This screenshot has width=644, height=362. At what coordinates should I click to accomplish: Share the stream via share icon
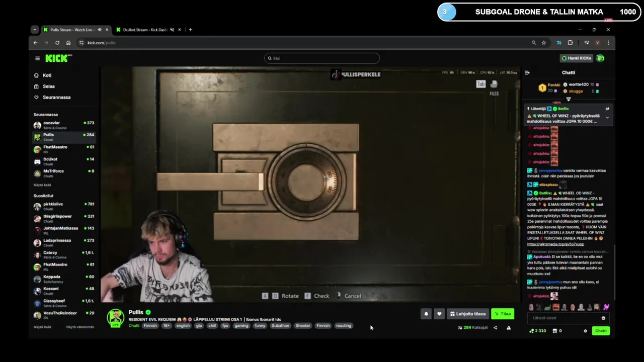click(495, 328)
